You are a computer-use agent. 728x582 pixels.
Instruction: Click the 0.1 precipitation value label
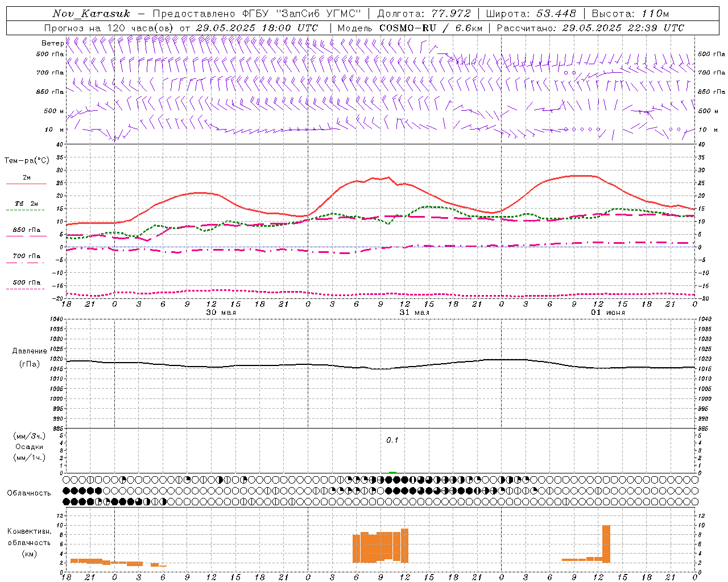(x=392, y=440)
